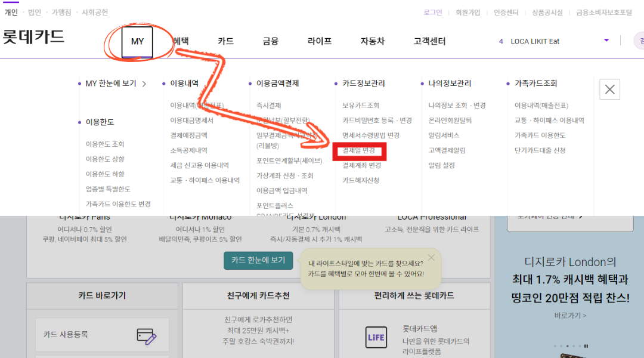Open 가족카드 이용한도 변경
The height and width of the screenshot is (358, 644).
(x=118, y=204)
